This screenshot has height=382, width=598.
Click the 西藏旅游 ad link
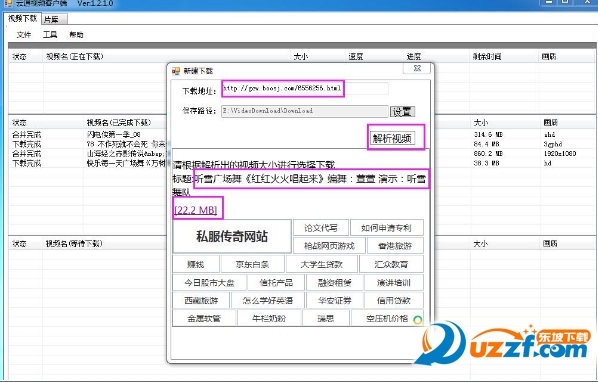[x=201, y=300]
